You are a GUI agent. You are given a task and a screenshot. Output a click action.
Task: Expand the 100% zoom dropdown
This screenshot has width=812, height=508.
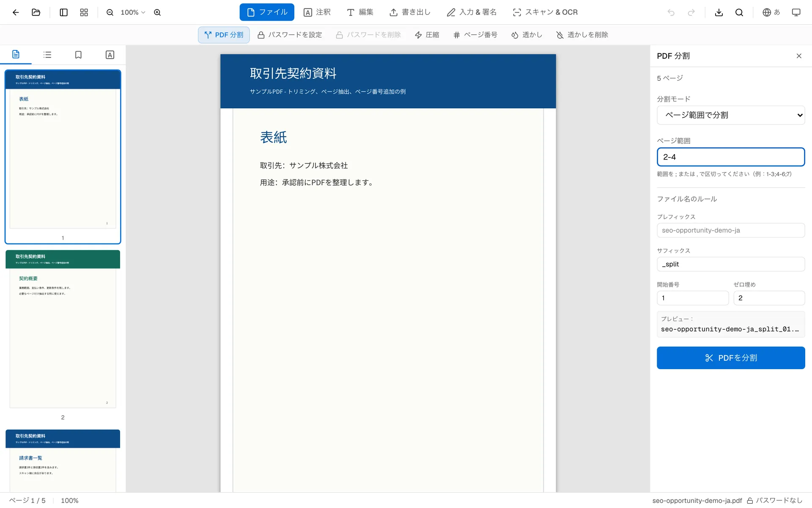coord(133,12)
